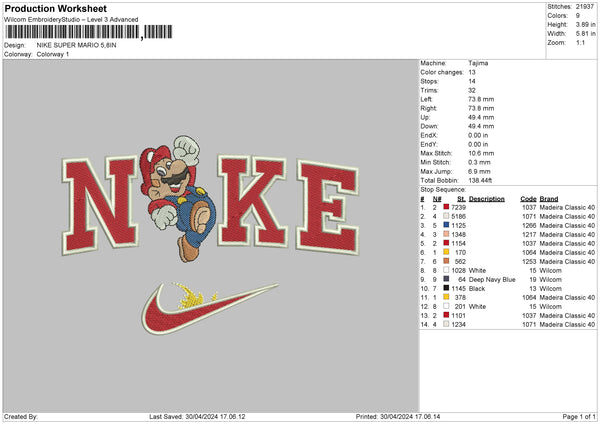Viewport: 600px width, 424px height.
Task: Click the yellow swatch beside 170 stitches
Action: point(446,252)
